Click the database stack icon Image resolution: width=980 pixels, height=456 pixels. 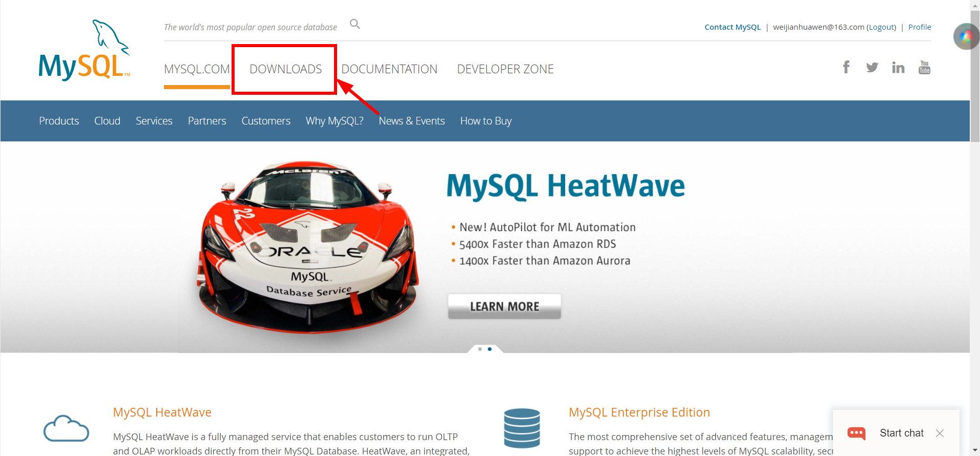(522, 428)
